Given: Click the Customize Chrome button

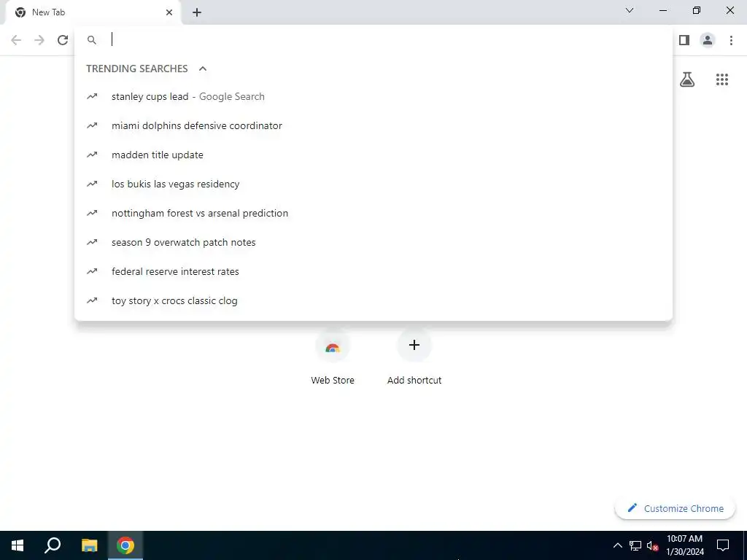Looking at the screenshot, I should 675,508.
